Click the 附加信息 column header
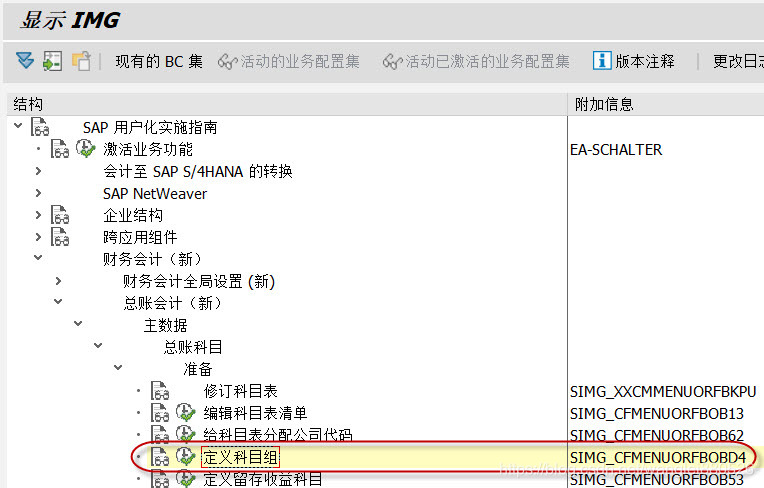This screenshot has width=764, height=488. (x=666, y=104)
